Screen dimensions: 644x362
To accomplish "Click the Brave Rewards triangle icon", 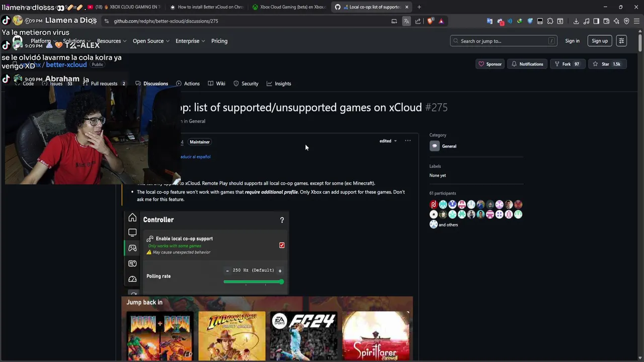I will (441, 21).
